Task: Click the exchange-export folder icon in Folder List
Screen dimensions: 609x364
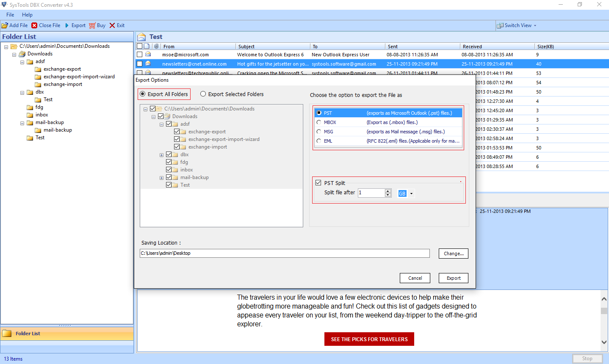Action: [x=38, y=69]
